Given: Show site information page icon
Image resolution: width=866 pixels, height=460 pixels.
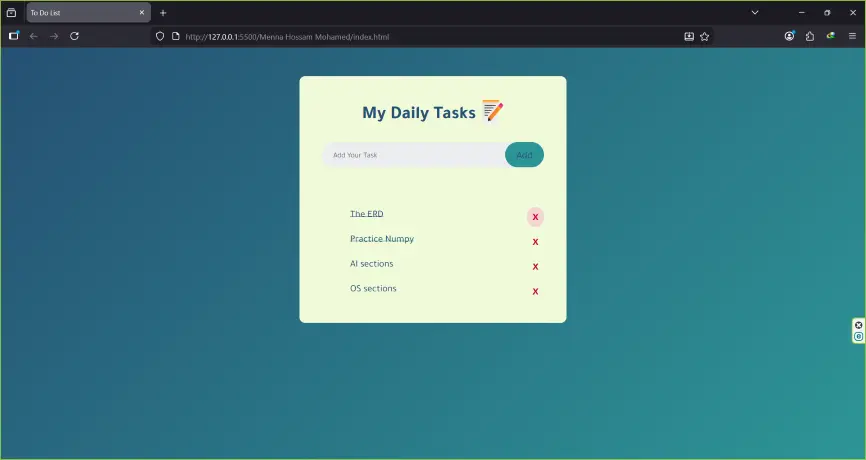Looking at the screenshot, I should point(176,36).
